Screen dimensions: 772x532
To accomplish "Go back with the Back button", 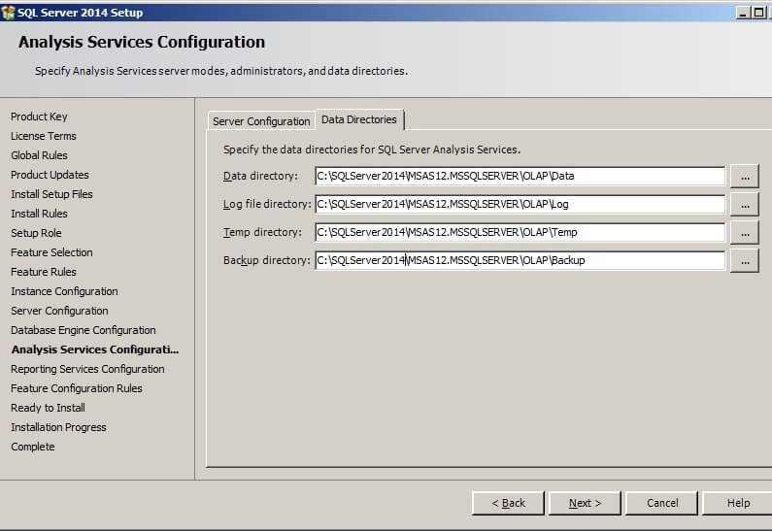I will point(508,503).
